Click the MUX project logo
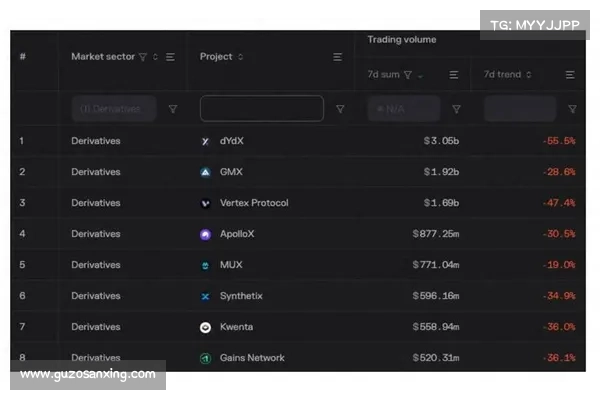The height and width of the screenshot is (400, 600). [205, 265]
